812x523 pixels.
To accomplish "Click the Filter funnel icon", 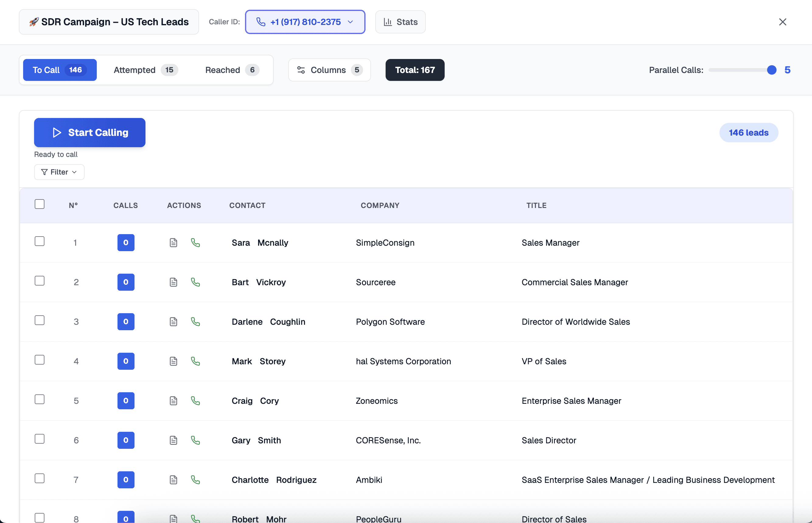I will tap(44, 172).
